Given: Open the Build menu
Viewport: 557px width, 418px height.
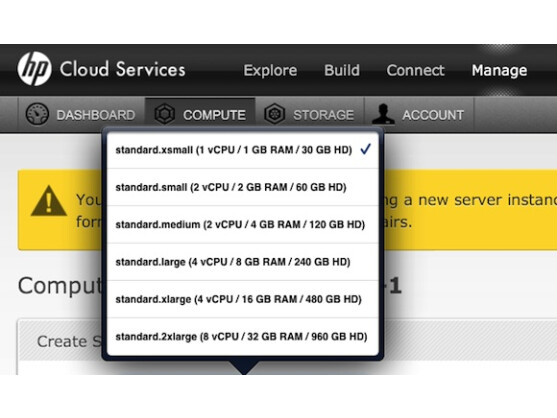Looking at the screenshot, I should tap(342, 70).
